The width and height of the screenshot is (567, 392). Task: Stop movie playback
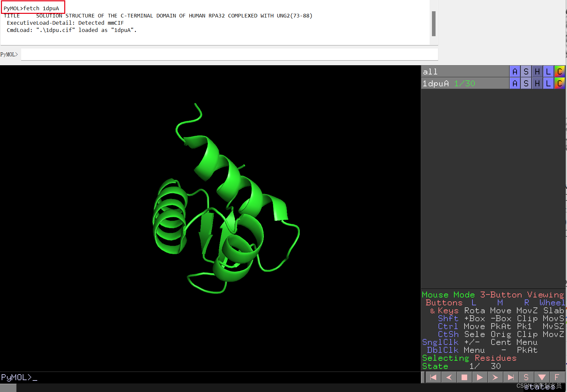point(464,377)
